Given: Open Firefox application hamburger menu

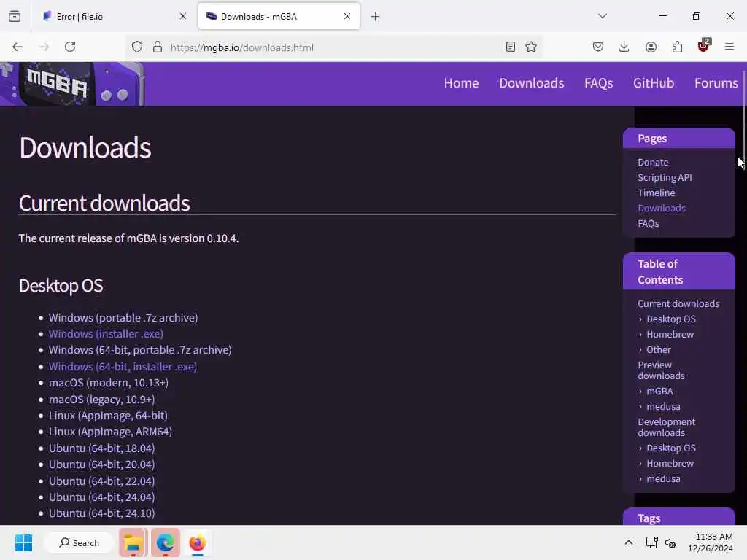Looking at the screenshot, I should [729, 47].
